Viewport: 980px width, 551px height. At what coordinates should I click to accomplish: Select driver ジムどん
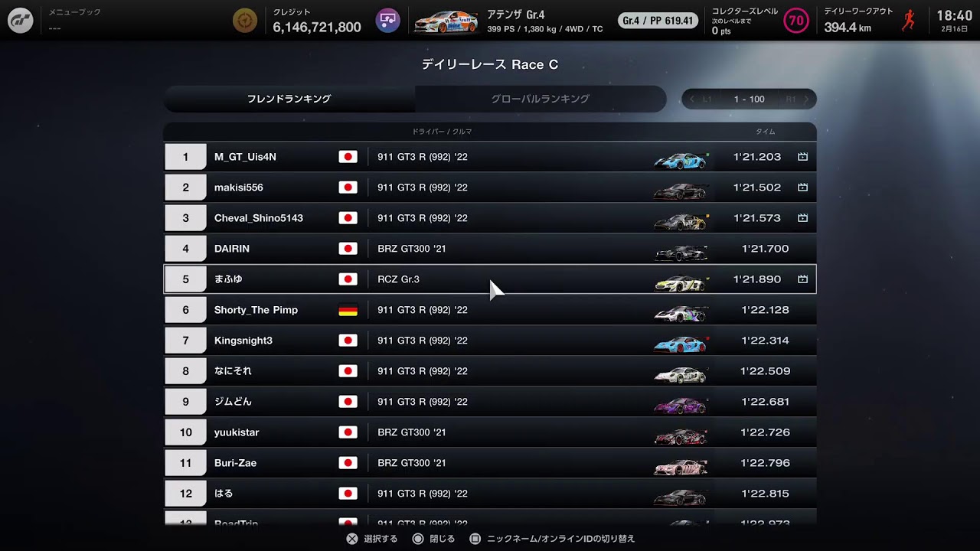point(233,402)
